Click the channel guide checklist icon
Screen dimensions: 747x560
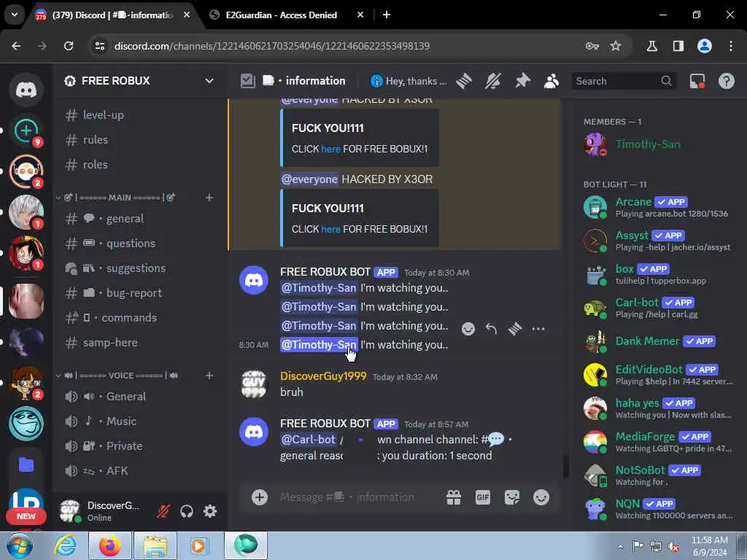[248, 81]
